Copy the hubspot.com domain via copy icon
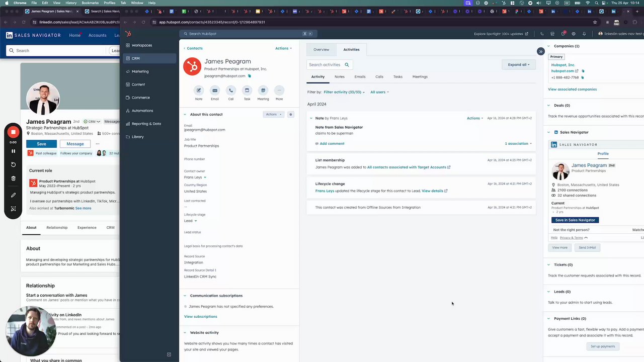Image resolution: width=644 pixels, height=362 pixels. point(583,71)
